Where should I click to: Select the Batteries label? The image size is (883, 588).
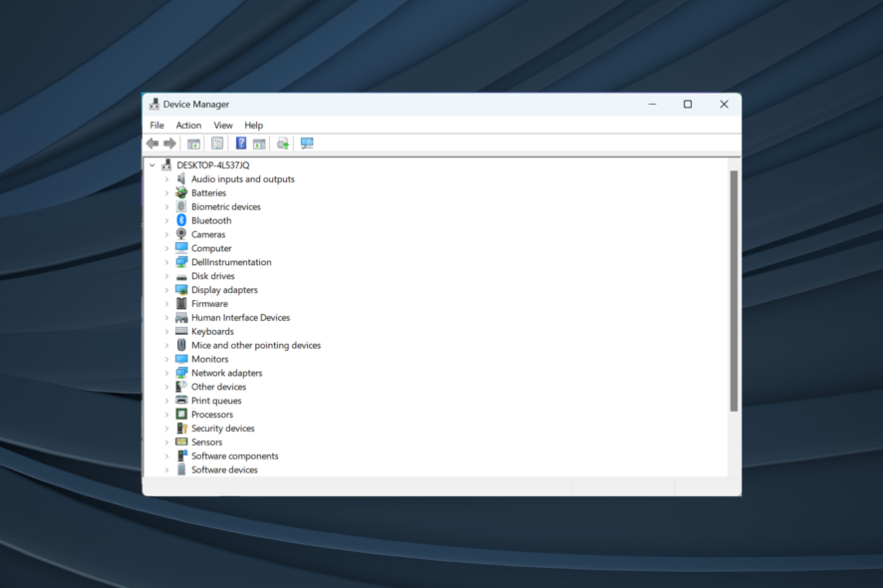coord(208,192)
